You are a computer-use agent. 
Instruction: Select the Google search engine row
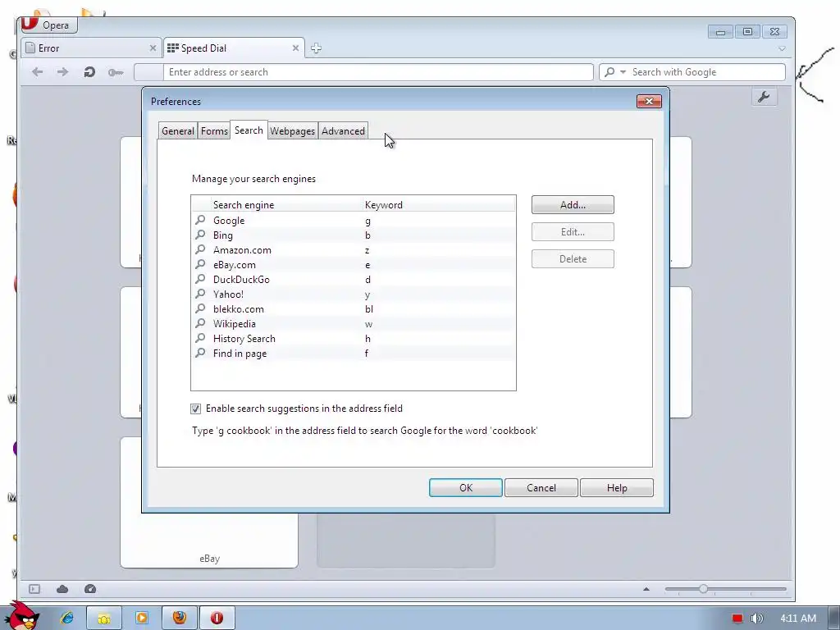tap(354, 220)
